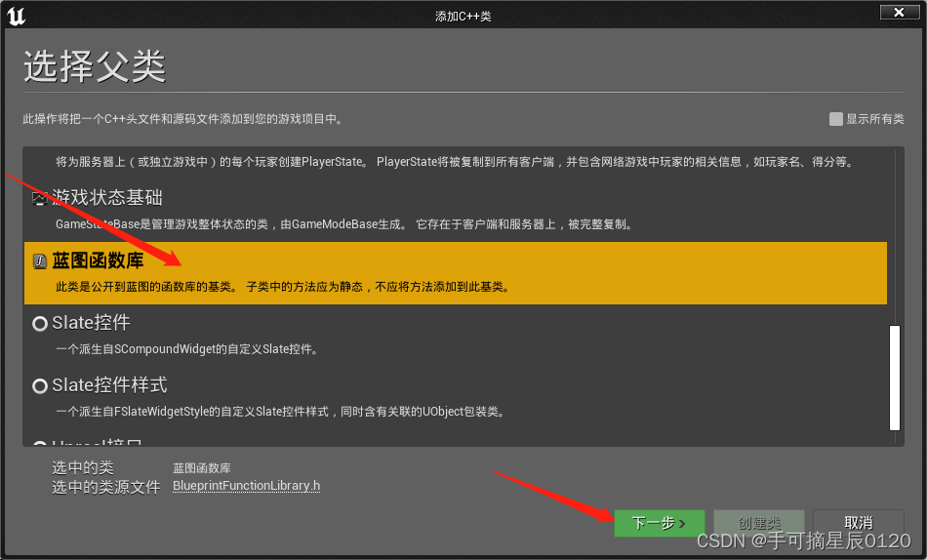Click the PlayerState description text

click(x=456, y=161)
